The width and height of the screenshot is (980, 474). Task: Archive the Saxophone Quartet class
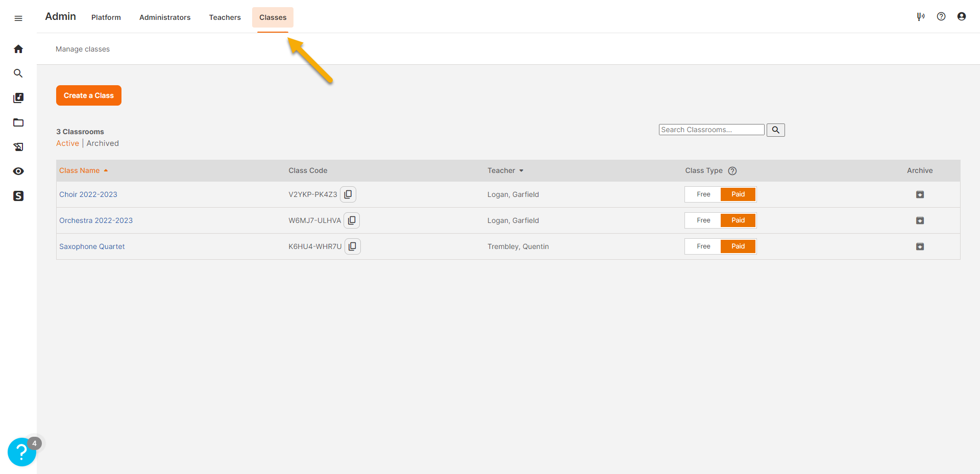(x=920, y=246)
